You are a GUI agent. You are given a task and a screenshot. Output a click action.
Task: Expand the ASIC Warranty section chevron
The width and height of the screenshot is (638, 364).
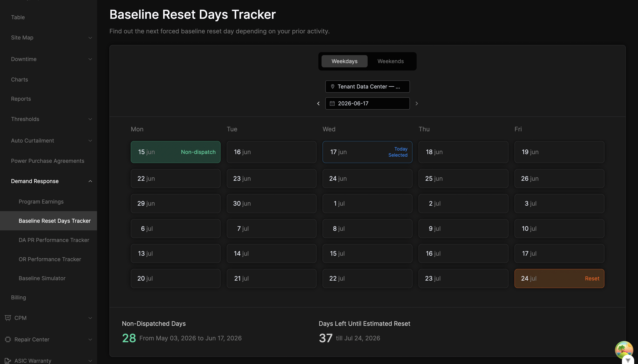90,361
